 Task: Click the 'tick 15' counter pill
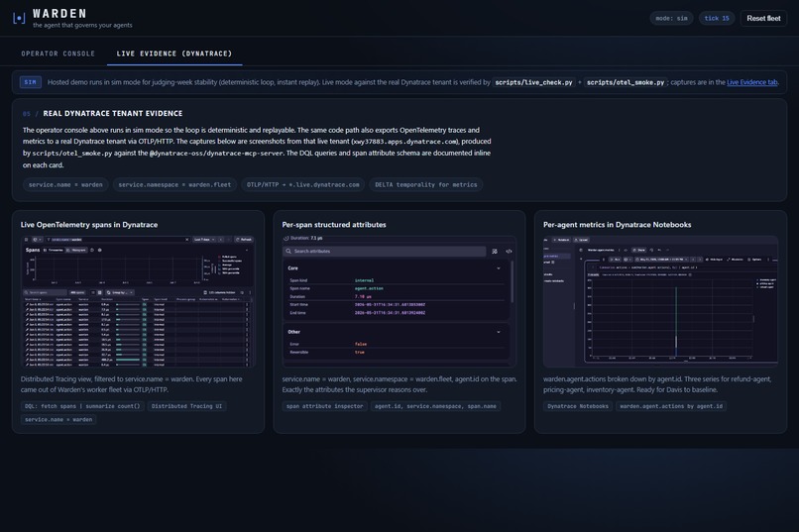click(x=717, y=18)
